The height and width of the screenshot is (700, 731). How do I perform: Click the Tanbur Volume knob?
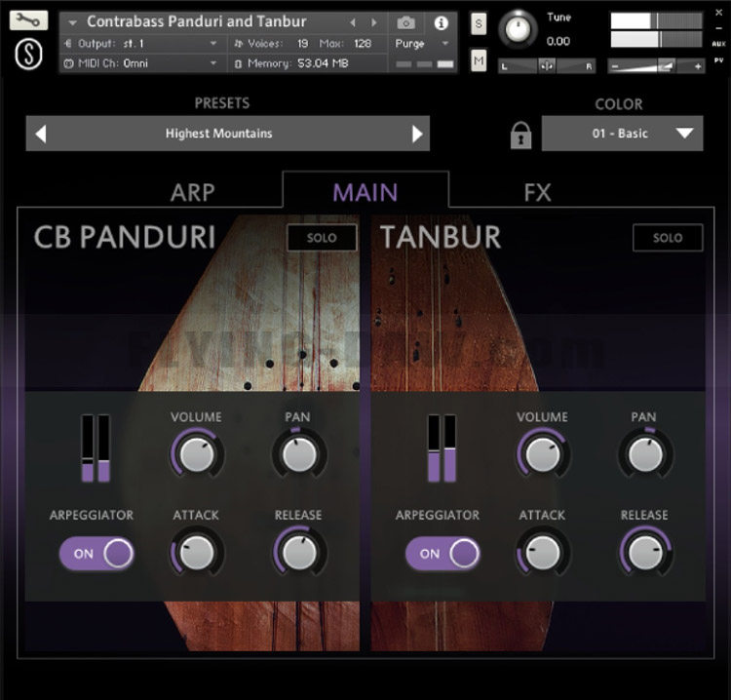click(543, 453)
